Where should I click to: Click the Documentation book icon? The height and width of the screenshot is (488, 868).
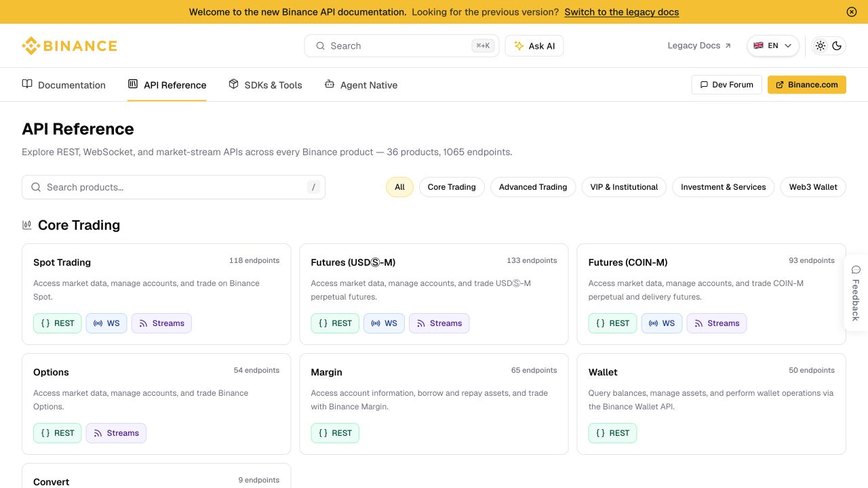[x=27, y=84]
